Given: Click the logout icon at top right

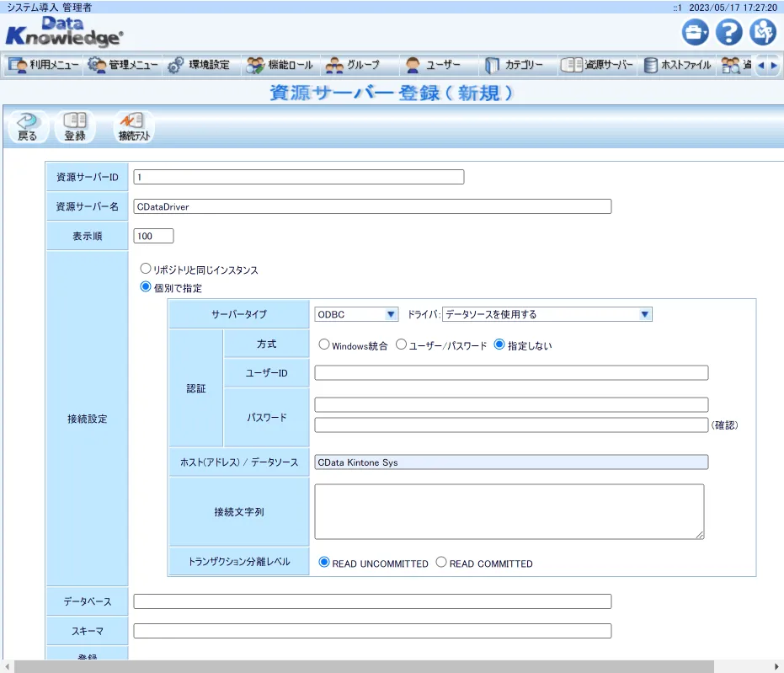Looking at the screenshot, I should tap(762, 31).
